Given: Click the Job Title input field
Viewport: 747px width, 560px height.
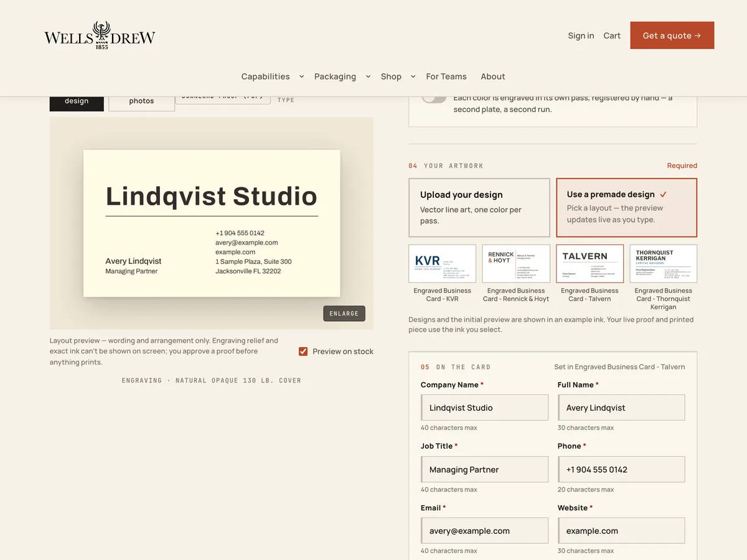Looking at the screenshot, I should coord(484,469).
